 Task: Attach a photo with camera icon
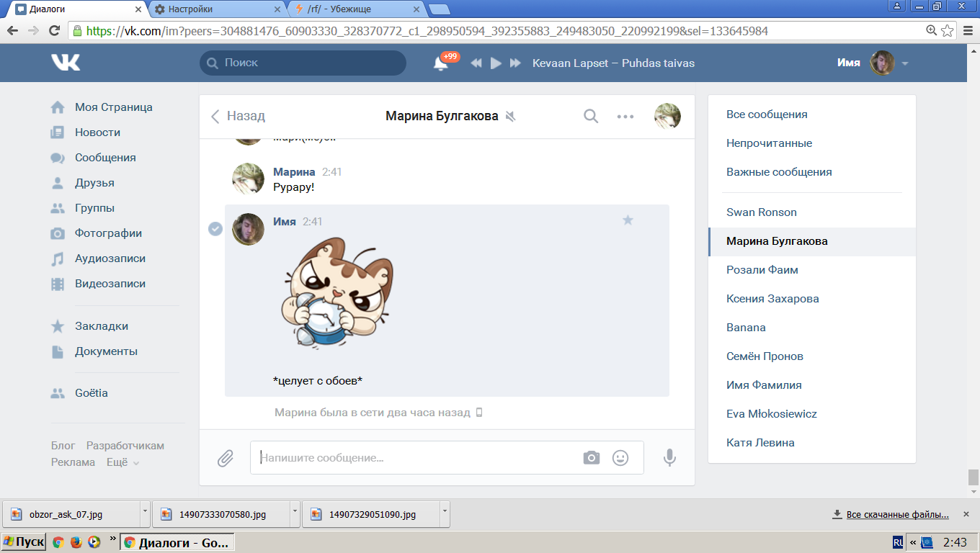pyautogui.click(x=592, y=458)
